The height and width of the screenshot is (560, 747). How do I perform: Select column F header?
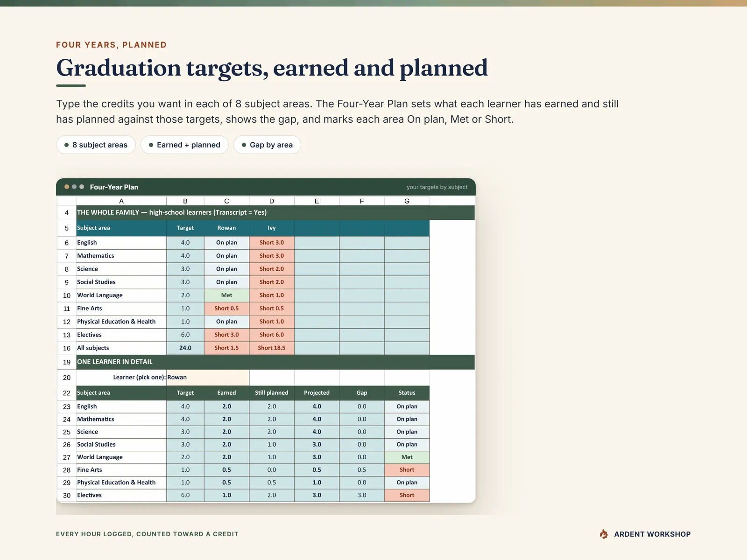[362, 201]
